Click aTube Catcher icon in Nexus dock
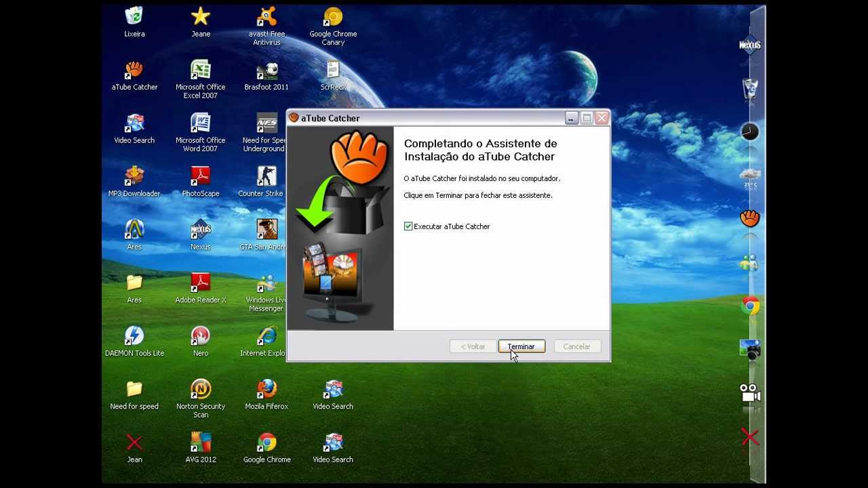868x488 pixels. pos(749,218)
